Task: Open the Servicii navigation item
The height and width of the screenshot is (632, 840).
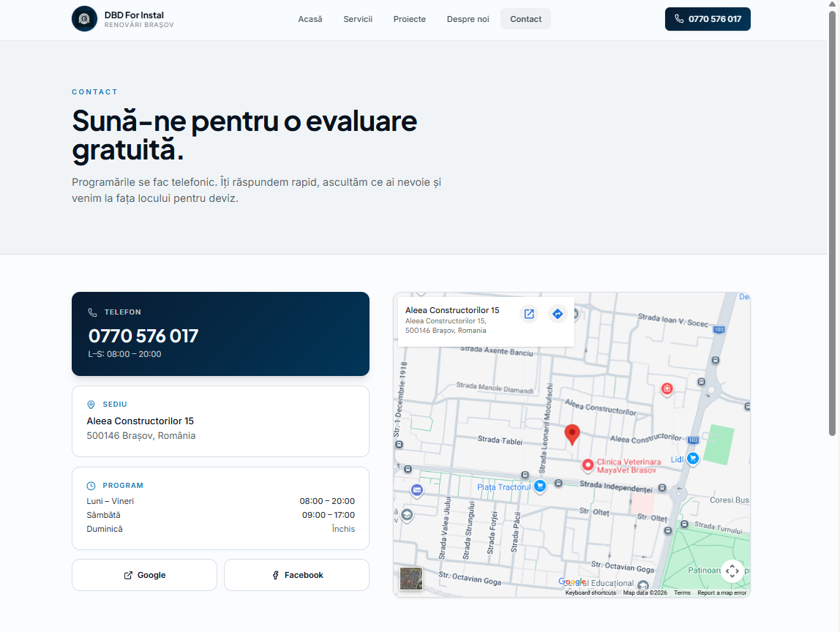Action: tap(358, 19)
